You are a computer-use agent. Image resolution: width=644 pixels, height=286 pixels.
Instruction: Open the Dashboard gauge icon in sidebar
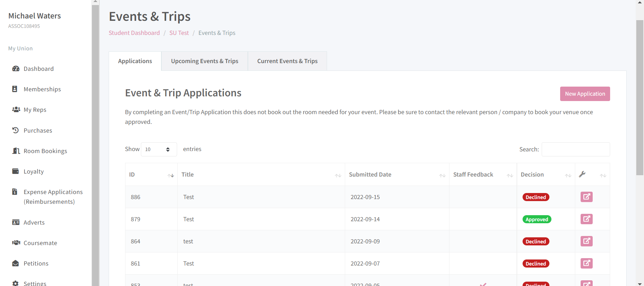coord(16,69)
